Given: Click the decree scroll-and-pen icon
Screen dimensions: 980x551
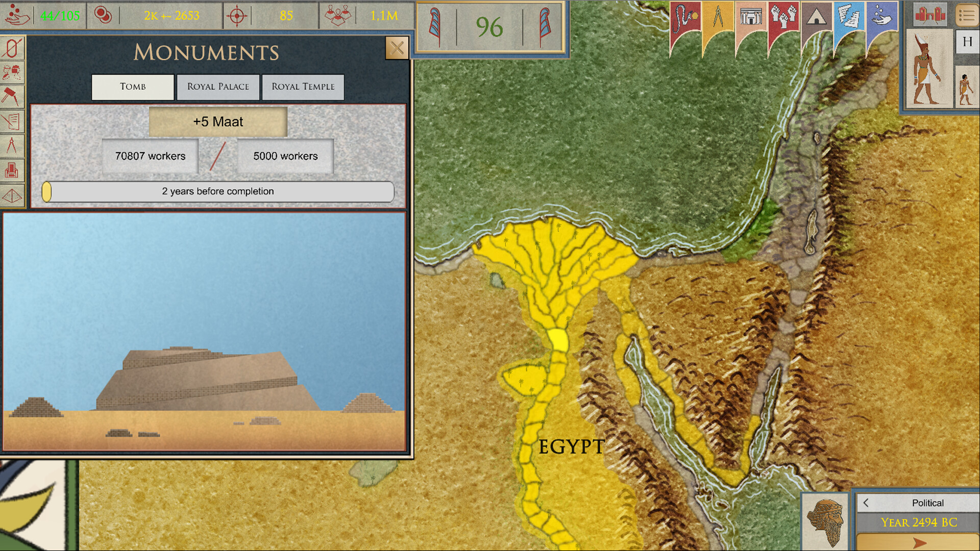Looking at the screenshot, I should coord(14,121).
